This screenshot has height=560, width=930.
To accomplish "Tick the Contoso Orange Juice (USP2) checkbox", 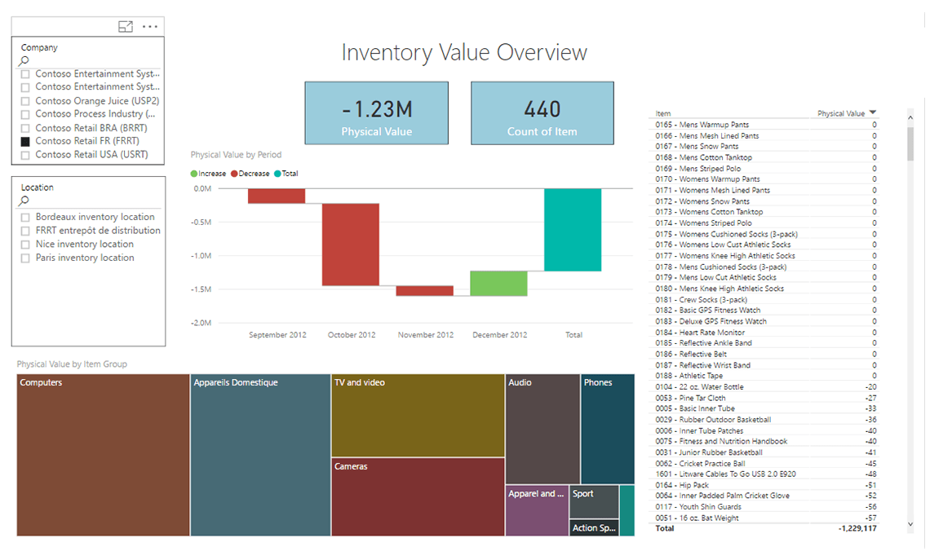I will pos(25,101).
